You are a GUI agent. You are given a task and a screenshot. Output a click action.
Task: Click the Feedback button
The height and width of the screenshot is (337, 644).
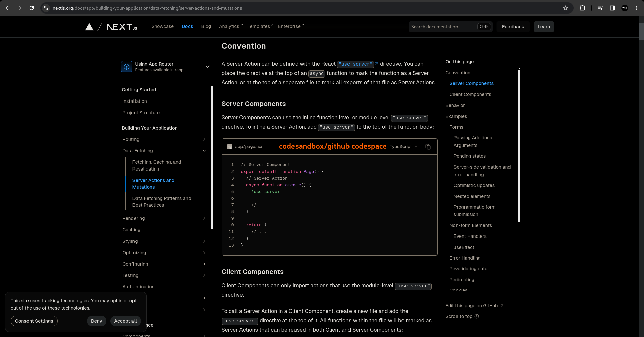pos(513,27)
